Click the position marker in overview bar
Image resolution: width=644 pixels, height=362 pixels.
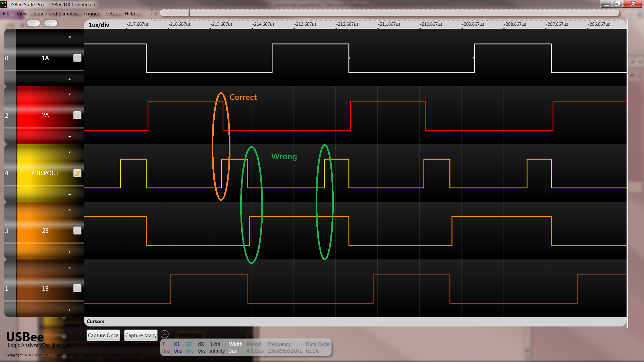click(x=190, y=13)
